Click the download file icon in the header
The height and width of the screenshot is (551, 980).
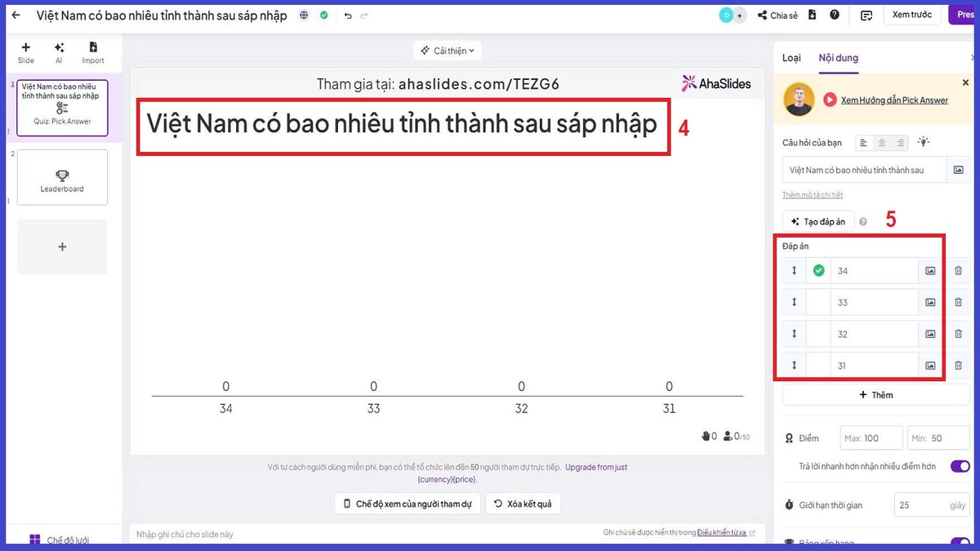point(813,15)
